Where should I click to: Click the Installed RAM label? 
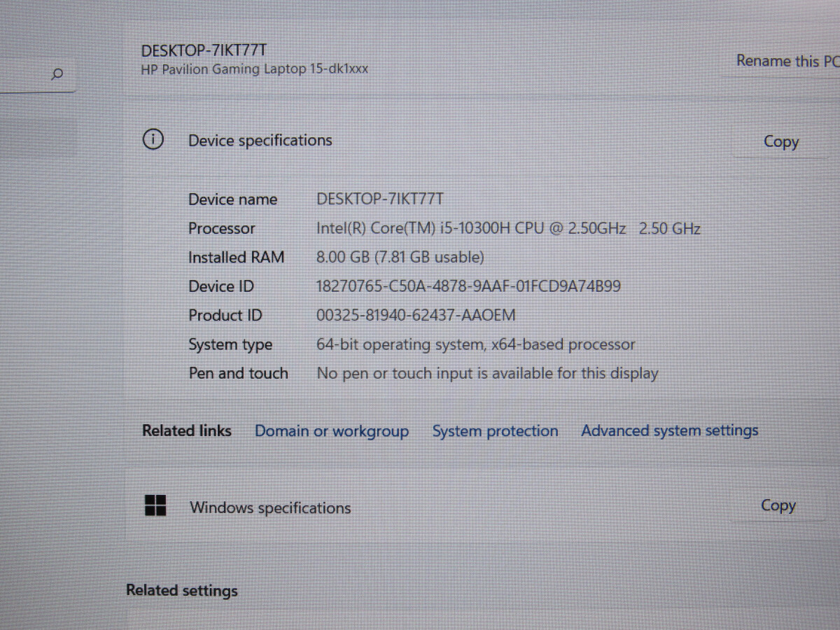click(x=236, y=257)
